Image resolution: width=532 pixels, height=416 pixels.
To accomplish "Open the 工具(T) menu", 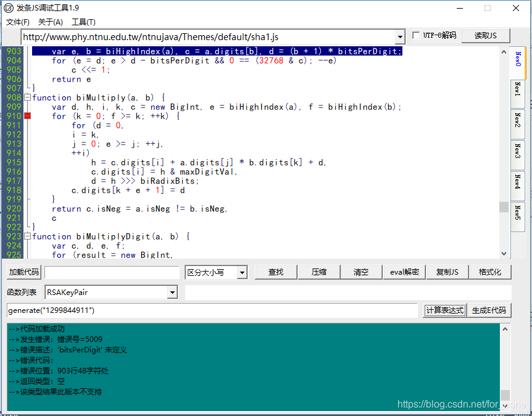I will (83, 22).
